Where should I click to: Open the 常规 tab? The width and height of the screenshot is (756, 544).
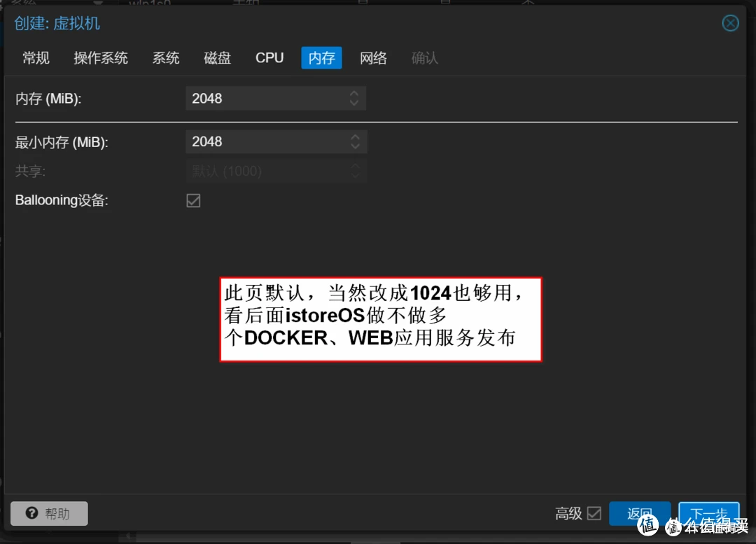pyautogui.click(x=36, y=58)
